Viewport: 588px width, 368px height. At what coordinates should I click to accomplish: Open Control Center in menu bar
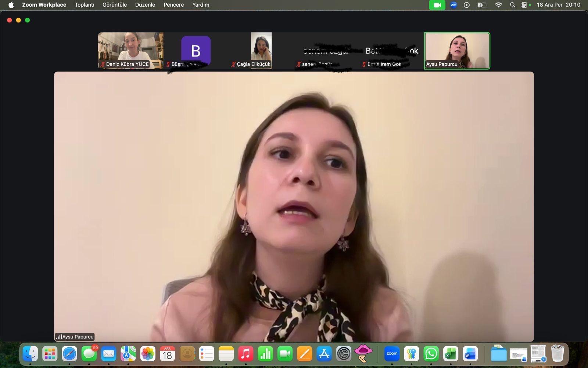coord(524,5)
